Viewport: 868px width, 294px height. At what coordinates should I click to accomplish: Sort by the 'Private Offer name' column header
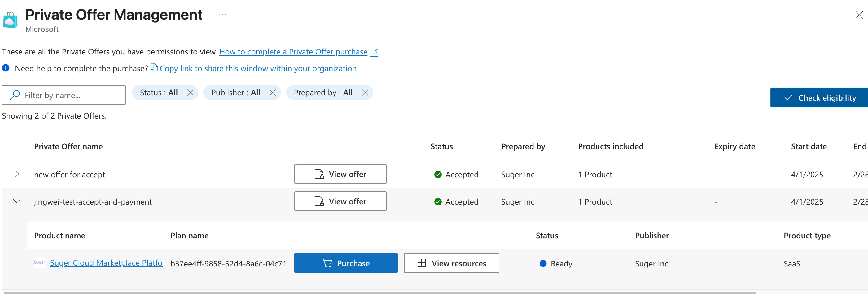[68, 146]
